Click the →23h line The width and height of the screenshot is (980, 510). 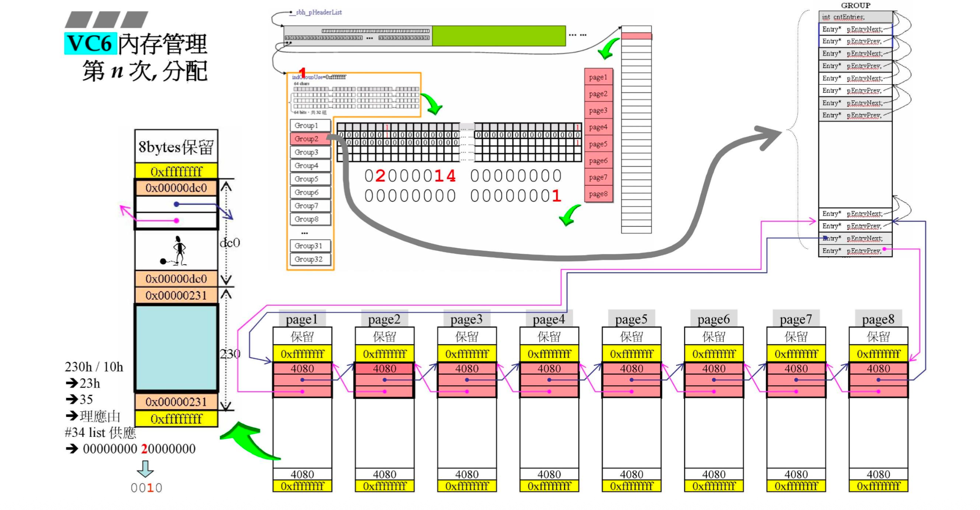tap(83, 383)
